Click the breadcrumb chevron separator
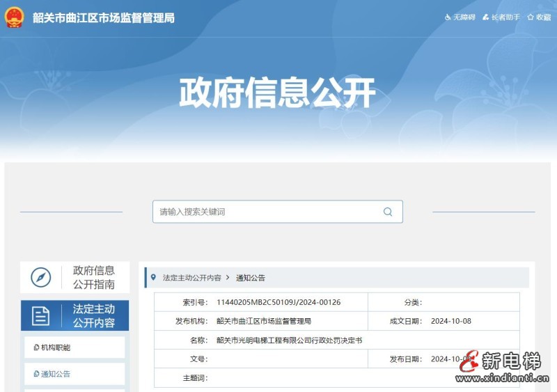Screen dimensions: 557x392 [228, 277]
